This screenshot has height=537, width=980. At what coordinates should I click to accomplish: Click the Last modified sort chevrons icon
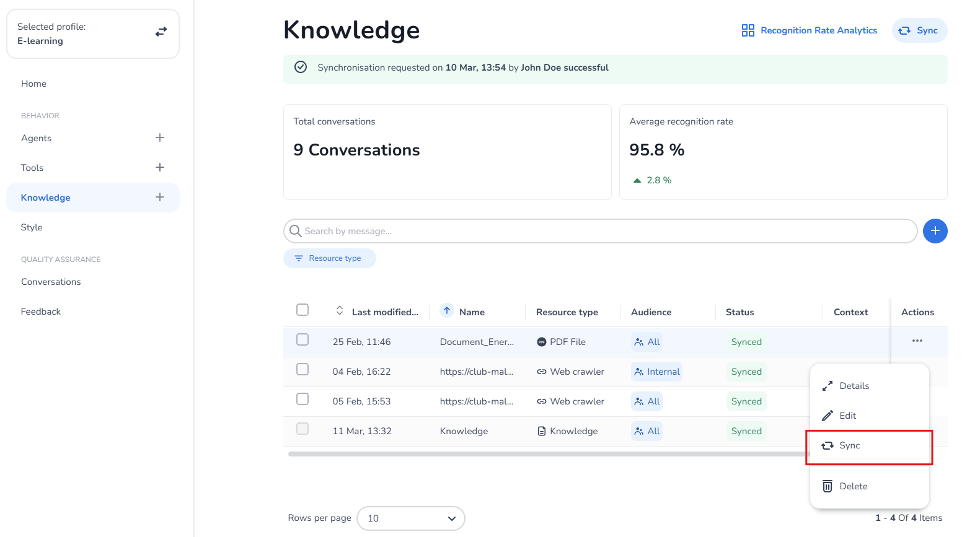click(x=340, y=310)
